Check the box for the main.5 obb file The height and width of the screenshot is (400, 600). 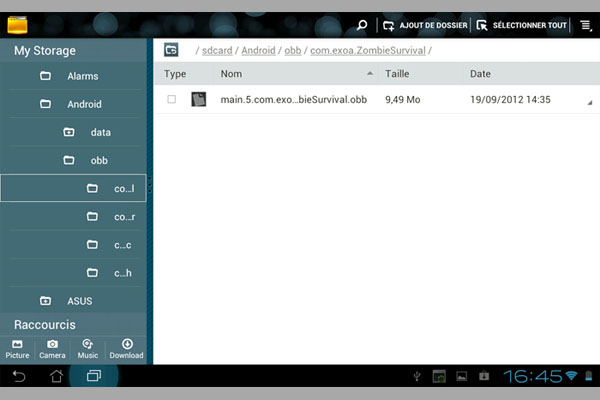172,99
